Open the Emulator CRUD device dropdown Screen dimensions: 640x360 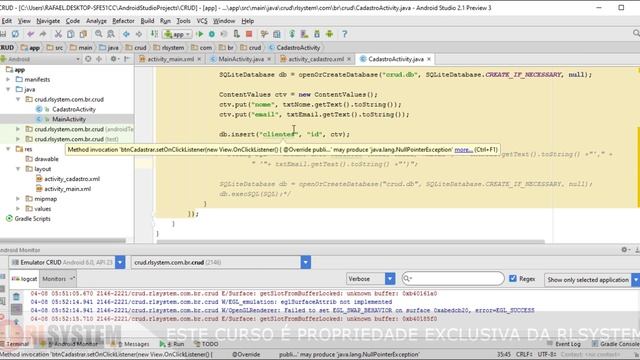pyautogui.click(x=120, y=262)
